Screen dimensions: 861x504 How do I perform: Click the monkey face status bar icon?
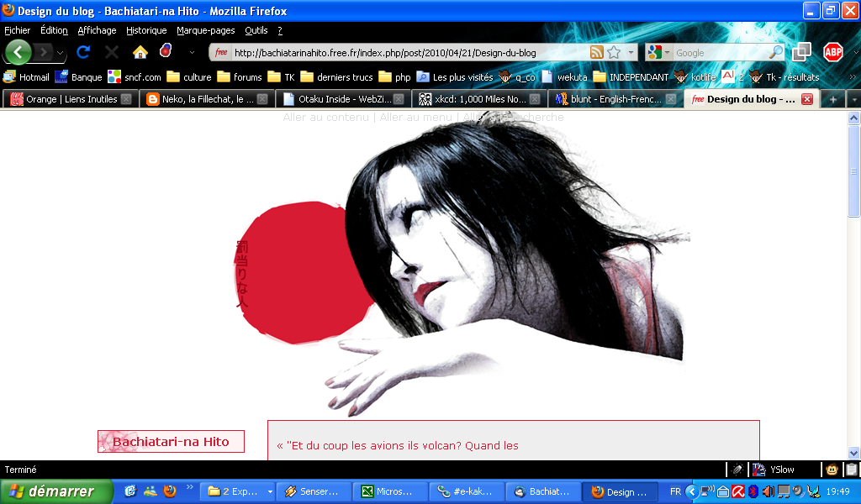pos(832,470)
